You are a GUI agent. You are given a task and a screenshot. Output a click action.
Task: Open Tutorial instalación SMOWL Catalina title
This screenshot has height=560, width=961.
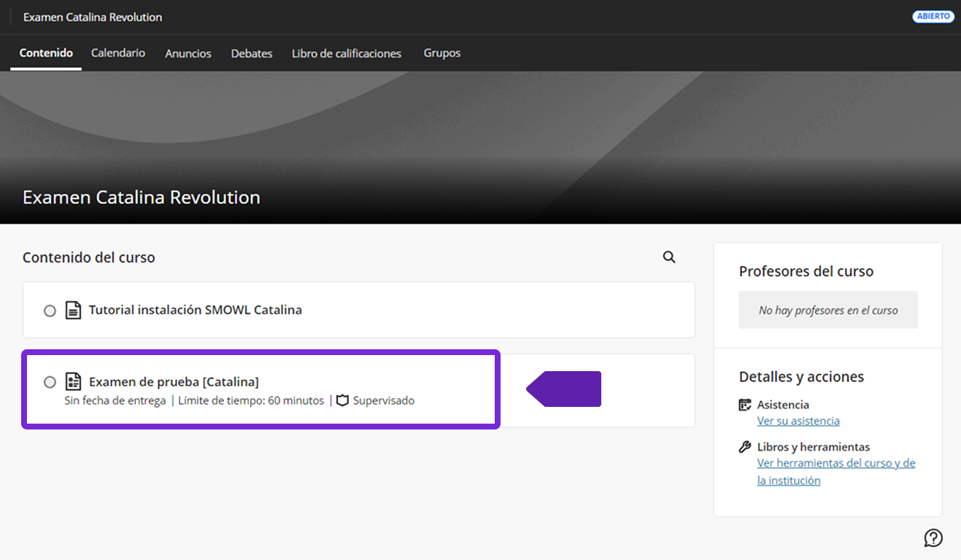[195, 310]
